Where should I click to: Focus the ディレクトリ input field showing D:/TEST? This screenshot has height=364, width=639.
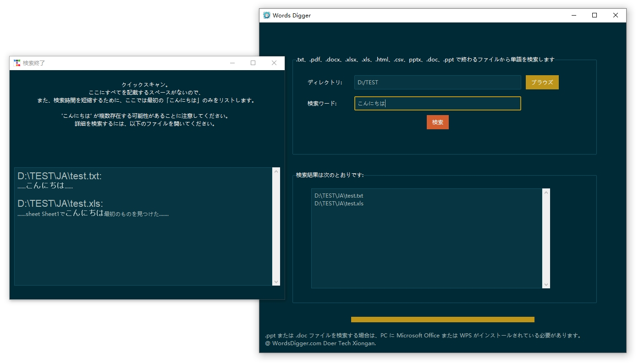click(x=437, y=83)
